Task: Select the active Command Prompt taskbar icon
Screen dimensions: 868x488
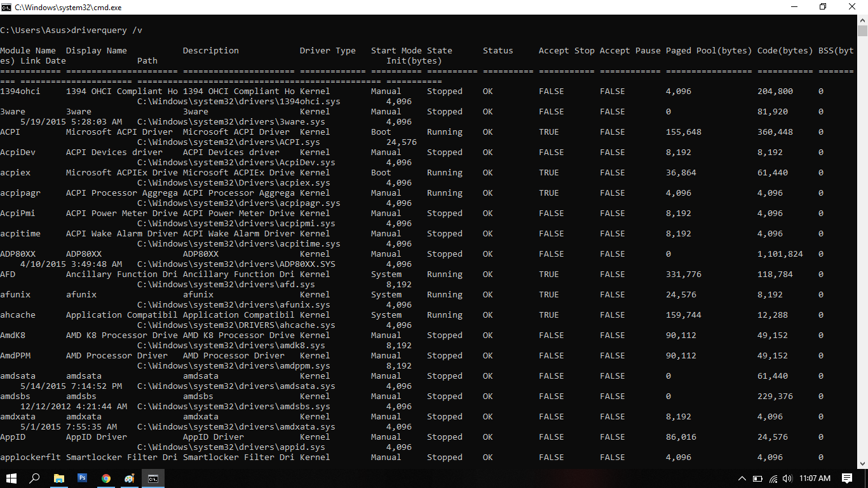Action: pyautogui.click(x=153, y=478)
